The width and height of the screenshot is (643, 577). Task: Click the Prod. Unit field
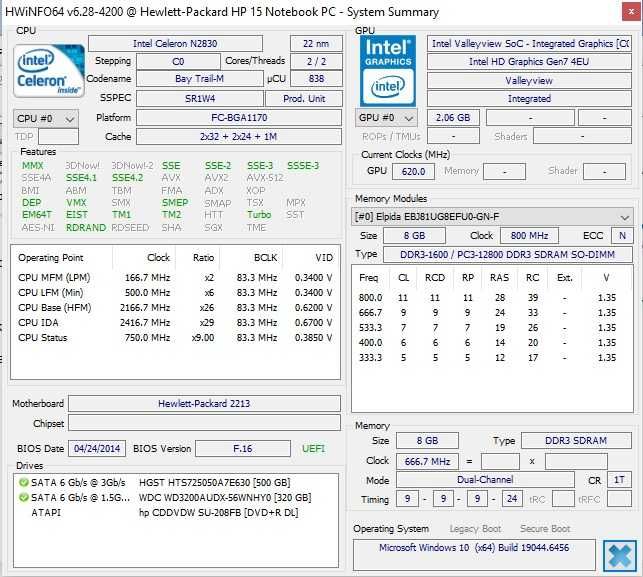pos(304,98)
